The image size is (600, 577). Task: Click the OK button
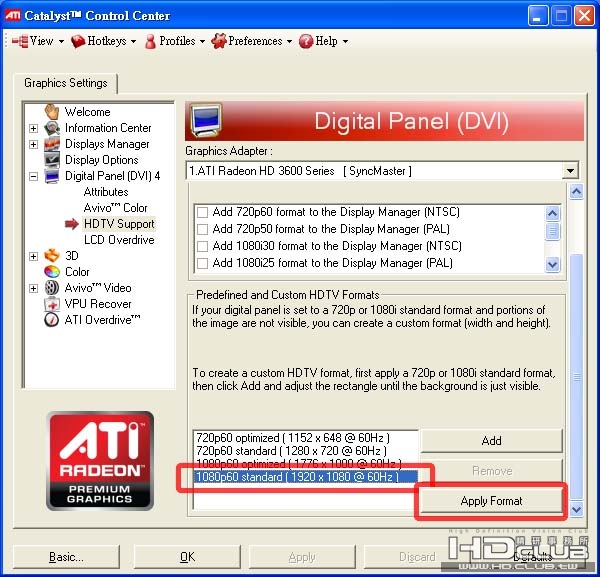(188, 557)
